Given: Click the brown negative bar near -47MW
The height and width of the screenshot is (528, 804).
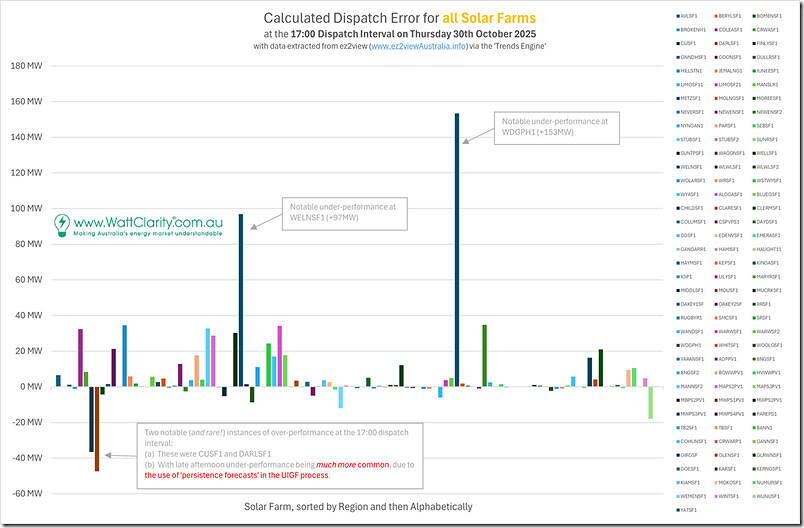Looking at the screenshot, I should click(97, 428).
